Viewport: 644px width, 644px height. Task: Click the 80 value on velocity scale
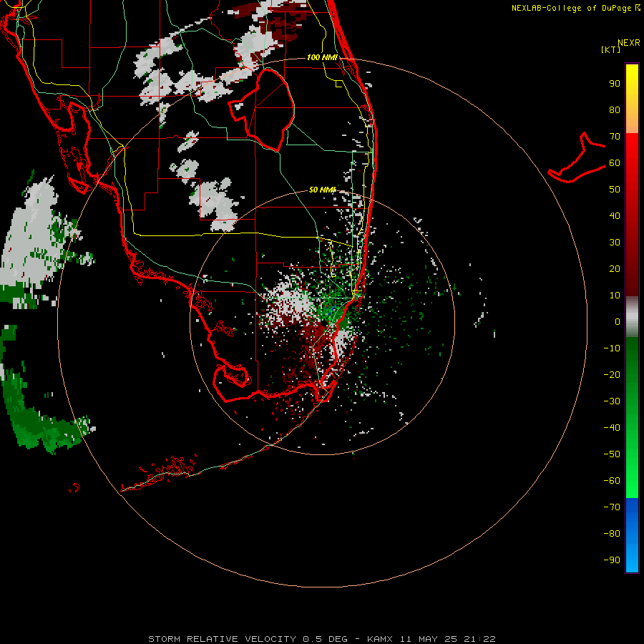pos(615,110)
